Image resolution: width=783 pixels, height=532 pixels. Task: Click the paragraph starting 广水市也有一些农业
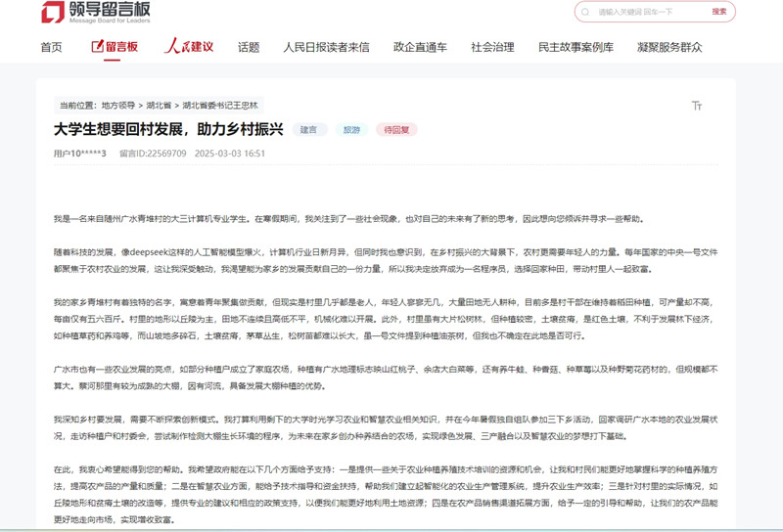[386, 377]
